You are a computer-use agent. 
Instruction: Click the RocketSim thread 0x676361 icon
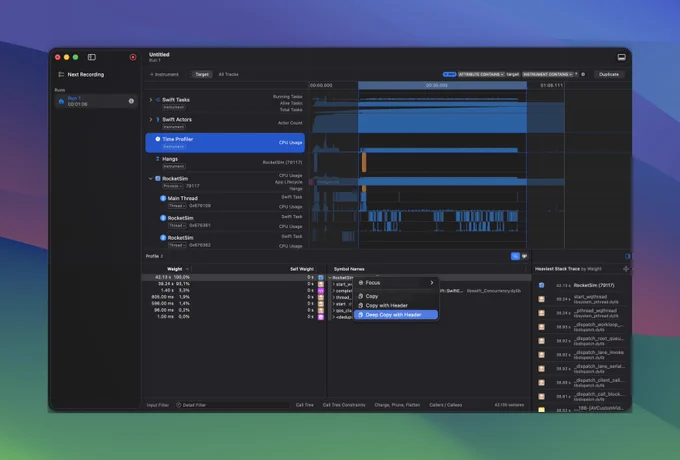click(x=163, y=218)
